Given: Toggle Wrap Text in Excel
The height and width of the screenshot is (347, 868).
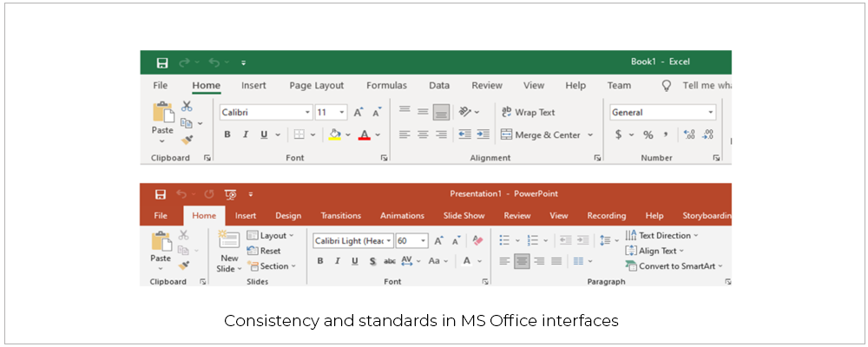Looking at the screenshot, I should (x=528, y=113).
